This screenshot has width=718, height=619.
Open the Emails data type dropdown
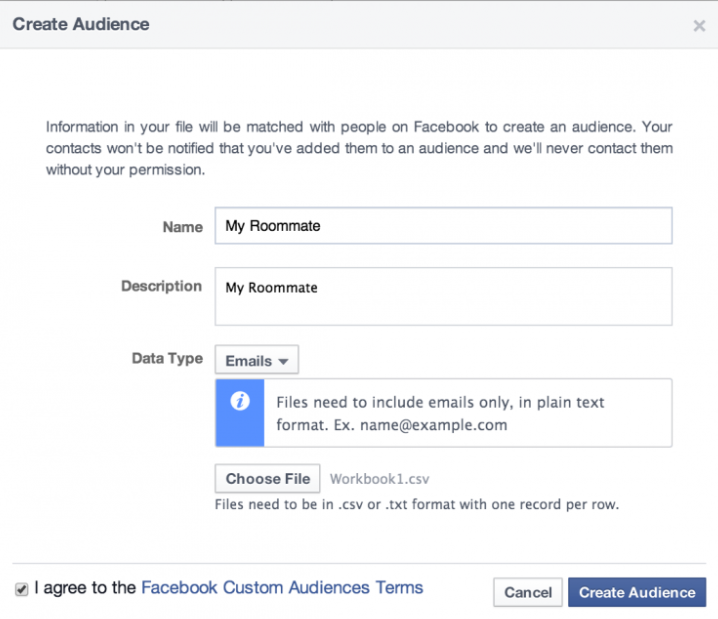coord(256,360)
